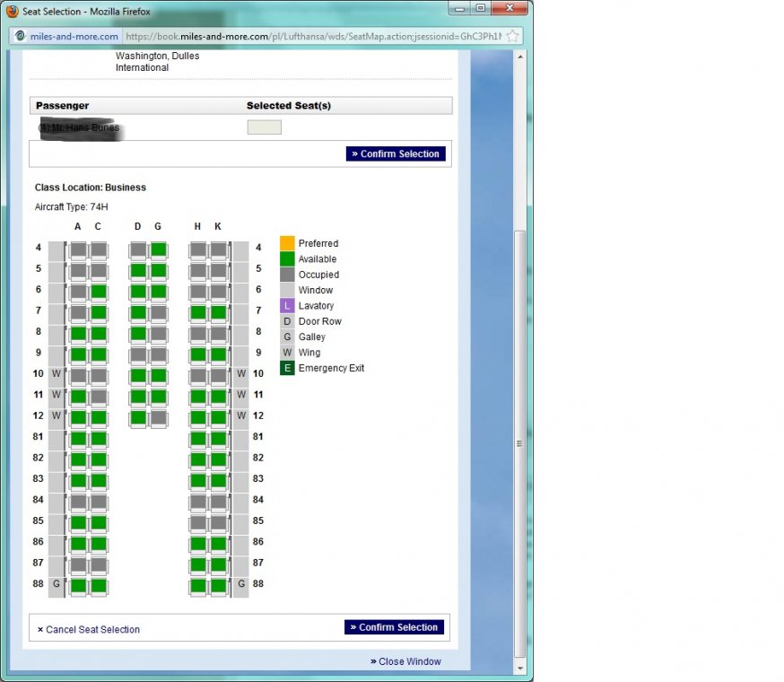Click the green Available legend swatch
Screen dimensions: 784x682
coord(287,259)
